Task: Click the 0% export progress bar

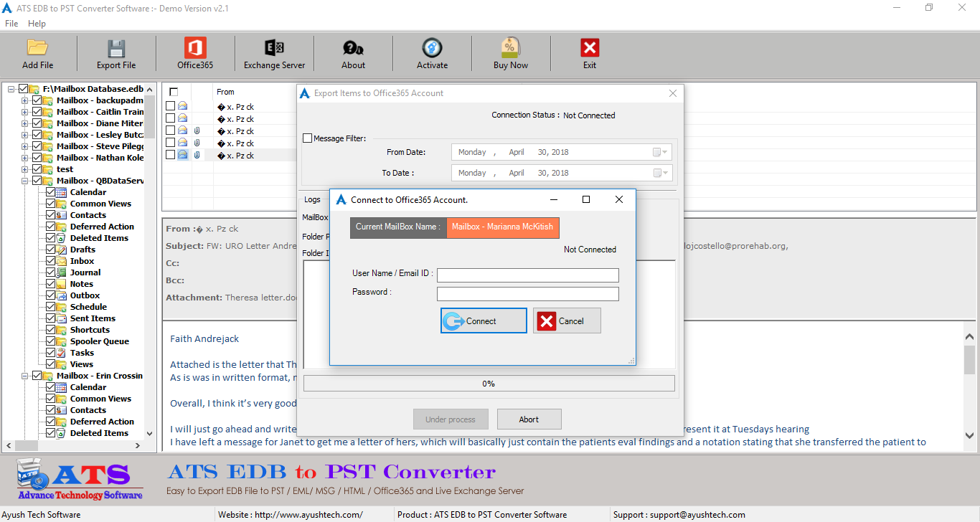Action: pos(489,384)
